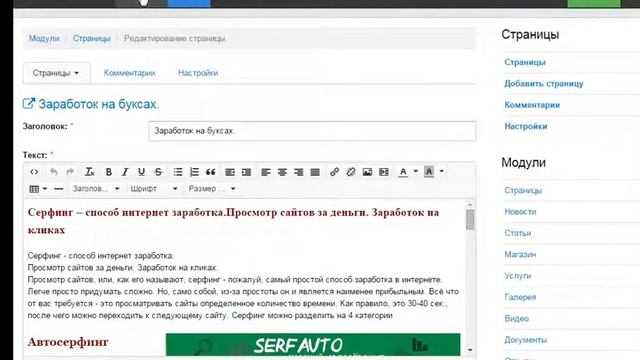The height and width of the screenshot is (360, 640).
Task: Switch to the Комментарии tab
Action: click(129, 73)
